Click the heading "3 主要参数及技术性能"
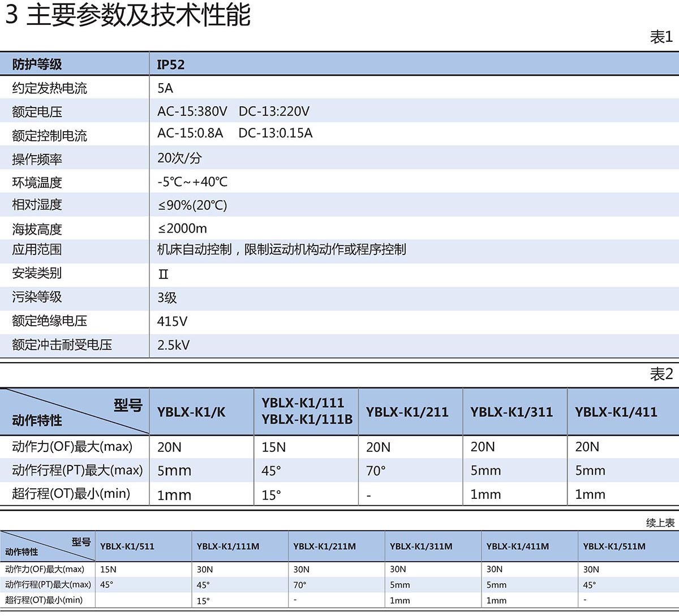This screenshot has width=679, height=616. tap(128, 15)
